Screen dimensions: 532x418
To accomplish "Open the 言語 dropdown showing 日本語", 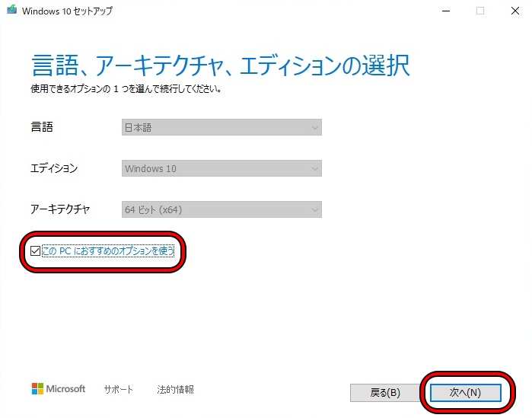I will [221, 127].
